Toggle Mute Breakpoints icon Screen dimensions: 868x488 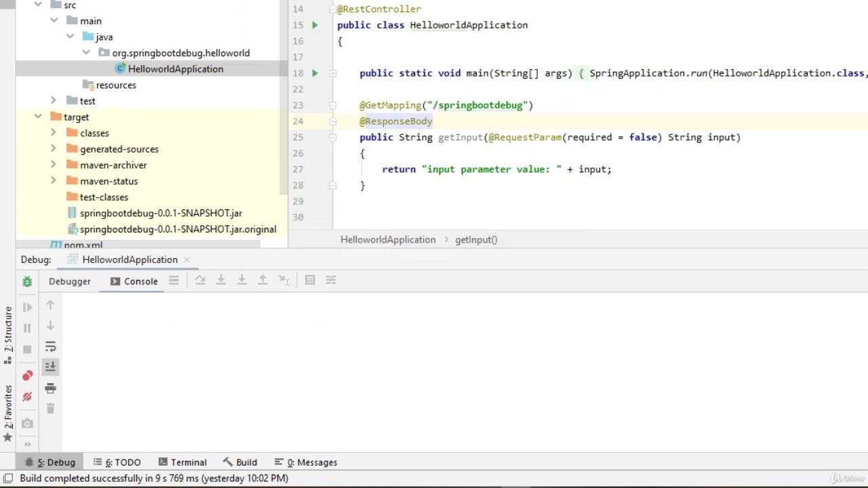coord(27,397)
